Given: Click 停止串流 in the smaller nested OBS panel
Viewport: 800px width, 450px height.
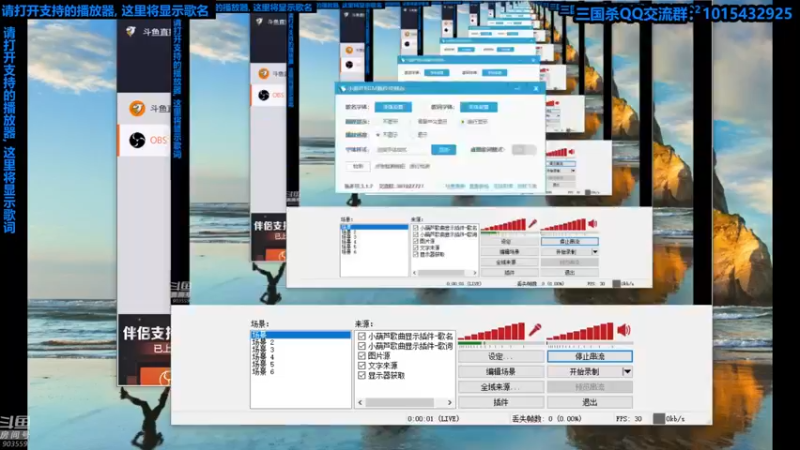Looking at the screenshot, I should pos(570,241).
